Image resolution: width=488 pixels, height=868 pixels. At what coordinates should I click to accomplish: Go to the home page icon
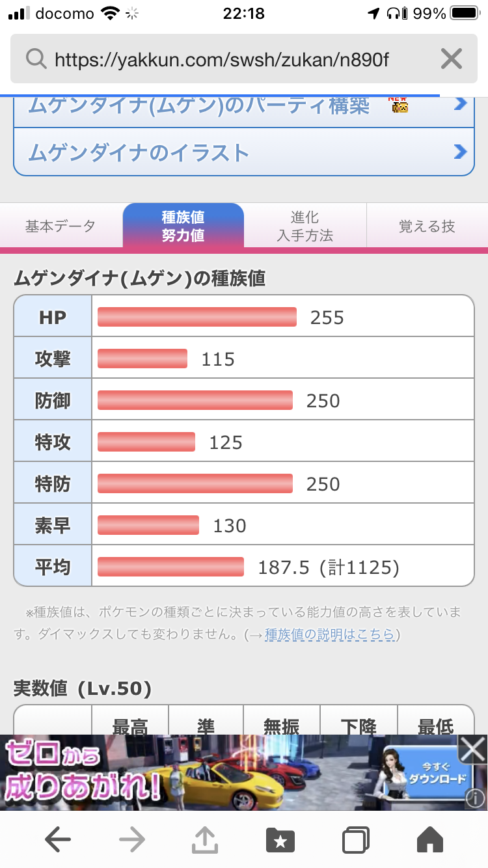tap(429, 840)
